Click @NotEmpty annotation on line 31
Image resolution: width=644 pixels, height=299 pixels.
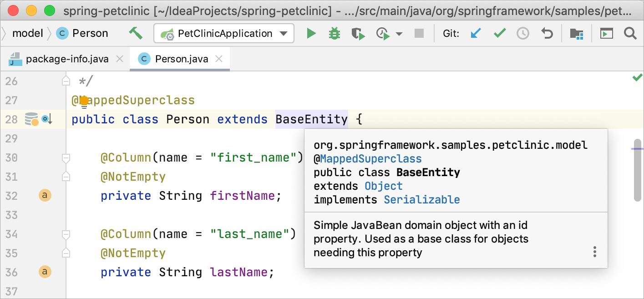pyautogui.click(x=133, y=177)
